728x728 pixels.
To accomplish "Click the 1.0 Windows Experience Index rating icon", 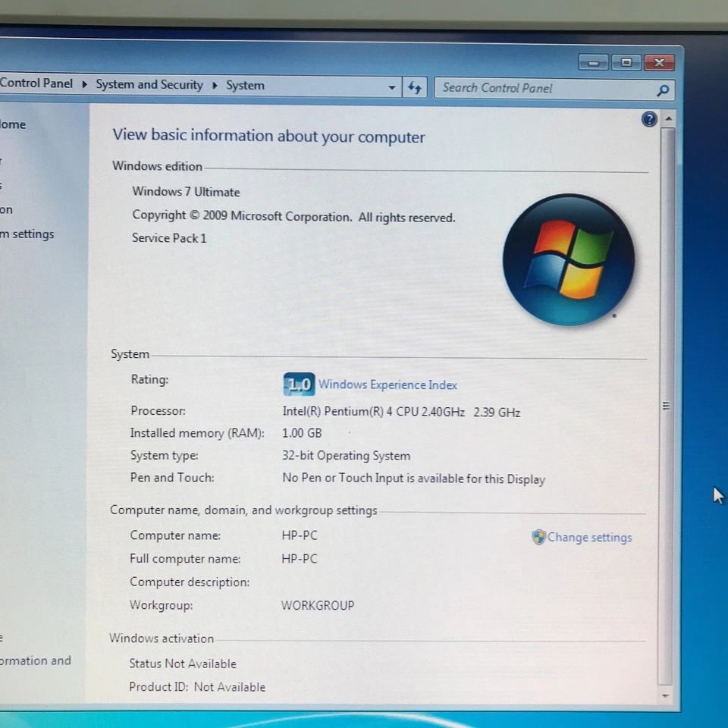I will point(298,384).
